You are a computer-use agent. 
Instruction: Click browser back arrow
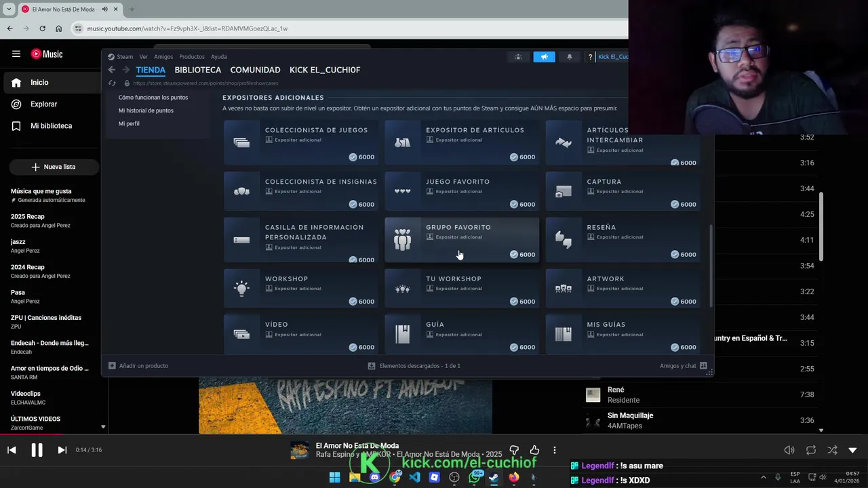coord(9,28)
